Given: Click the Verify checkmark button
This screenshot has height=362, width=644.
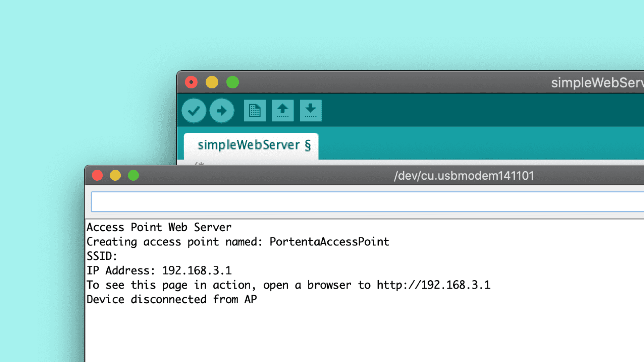Looking at the screenshot, I should click(x=194, y=111).
